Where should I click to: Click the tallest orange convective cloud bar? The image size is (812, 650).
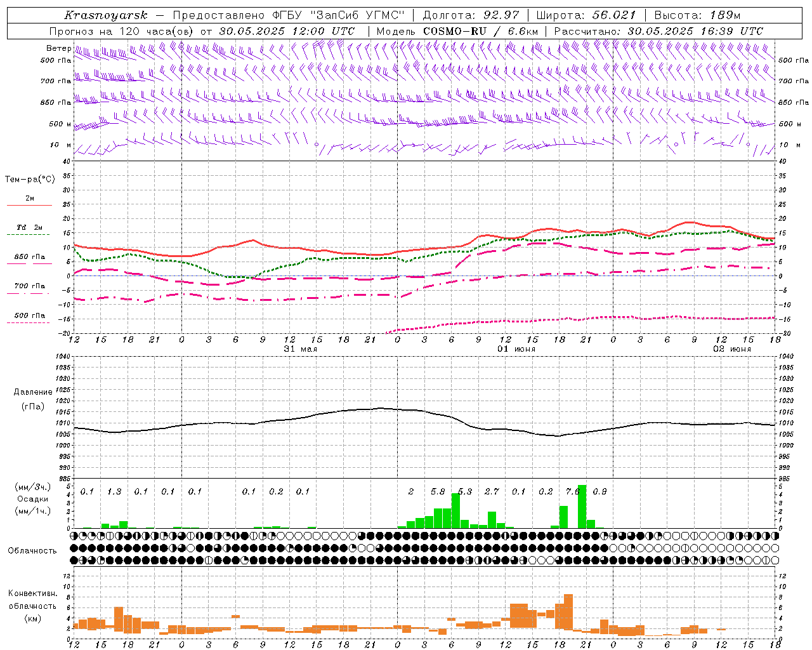click(568, 612)
